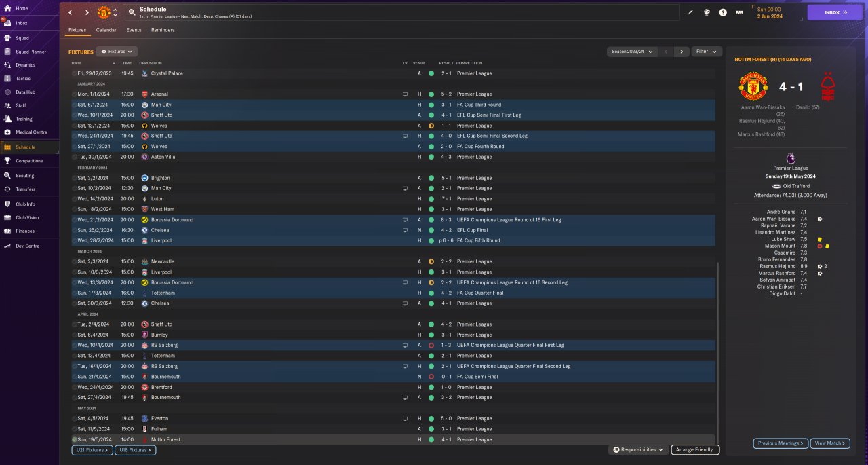The height and width of the screenshot is (465, 868).
Task: Sort the fixtures by the Date column
Action: (93, 63)
